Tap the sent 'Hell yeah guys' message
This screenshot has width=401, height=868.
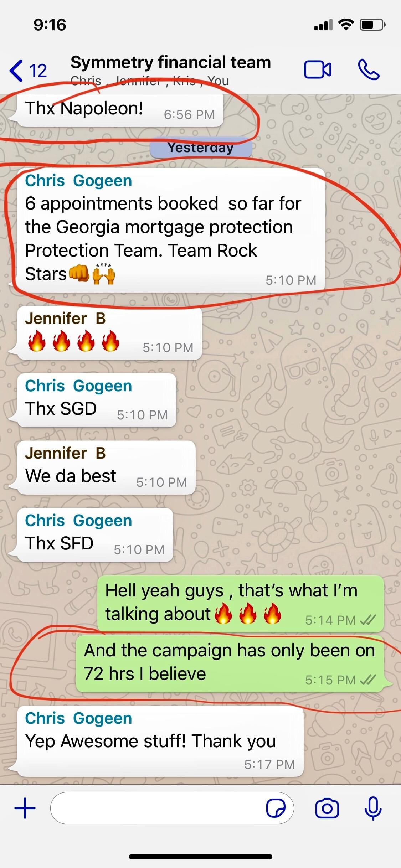[241, 603]
